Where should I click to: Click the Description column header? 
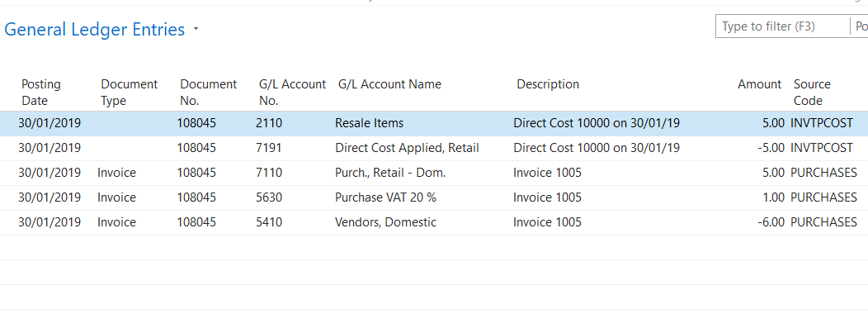point(548,84)
